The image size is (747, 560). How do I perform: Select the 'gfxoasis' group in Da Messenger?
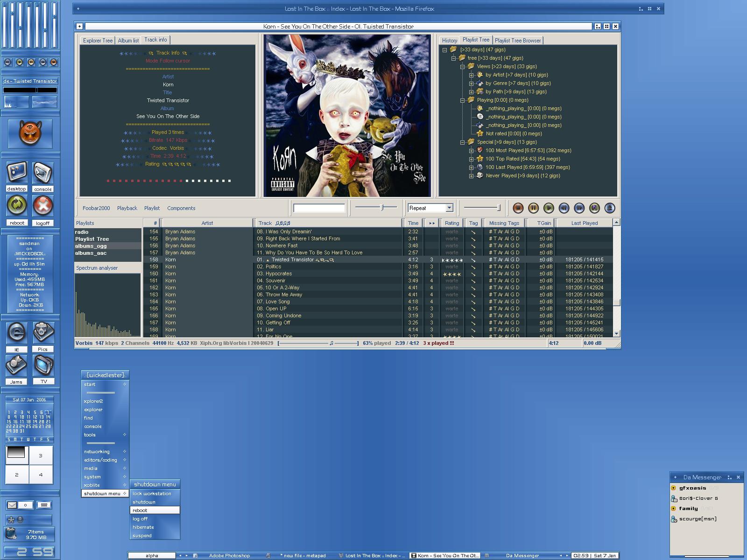(x=692, y=488)
